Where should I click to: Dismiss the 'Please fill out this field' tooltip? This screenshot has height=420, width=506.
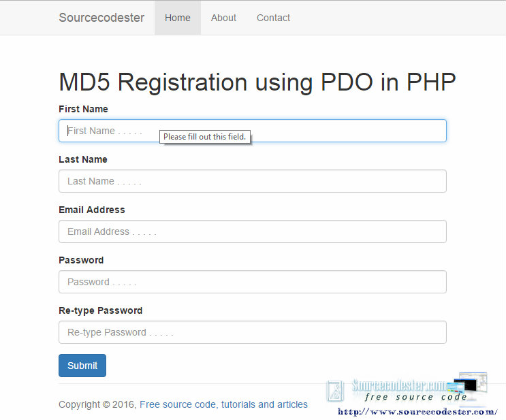(205, 137)
